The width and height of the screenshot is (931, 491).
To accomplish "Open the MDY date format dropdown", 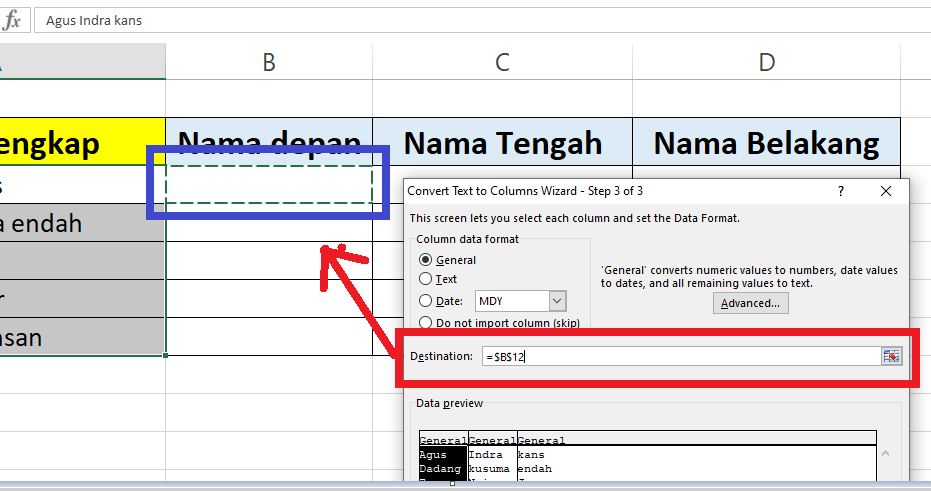I will point(557,301).
